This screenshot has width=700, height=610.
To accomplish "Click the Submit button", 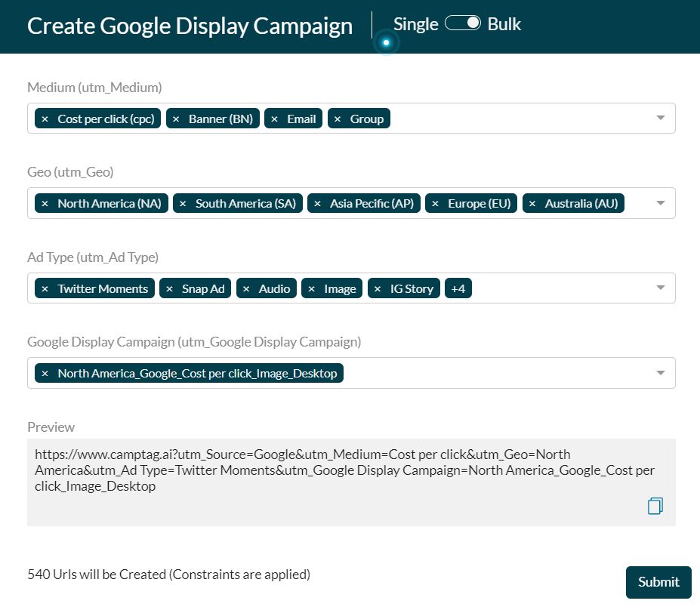I will point(658,582).
